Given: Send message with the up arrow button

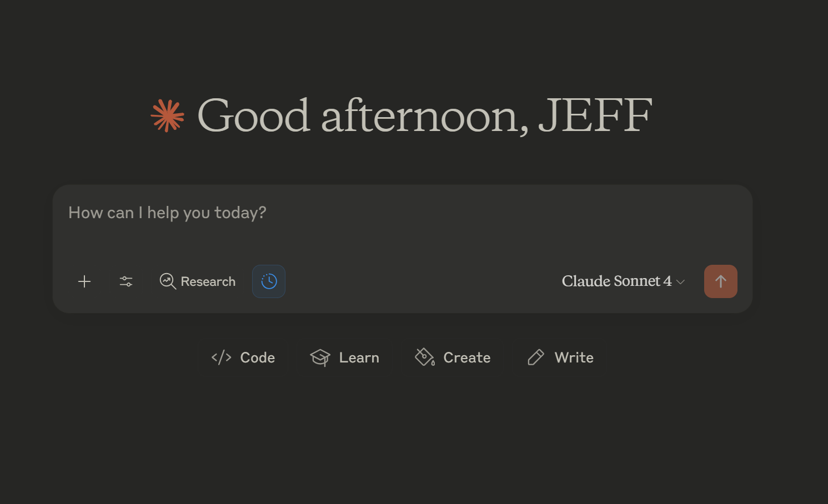Looking at the screenshot, I should [721, 281].
